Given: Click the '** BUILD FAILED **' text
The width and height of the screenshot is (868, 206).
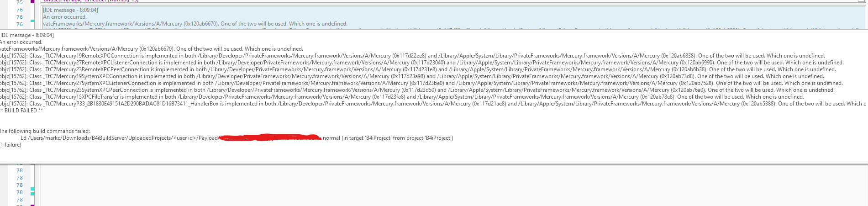Looking at the screenshot, I should pyautogui.click(x=21, y=111).
